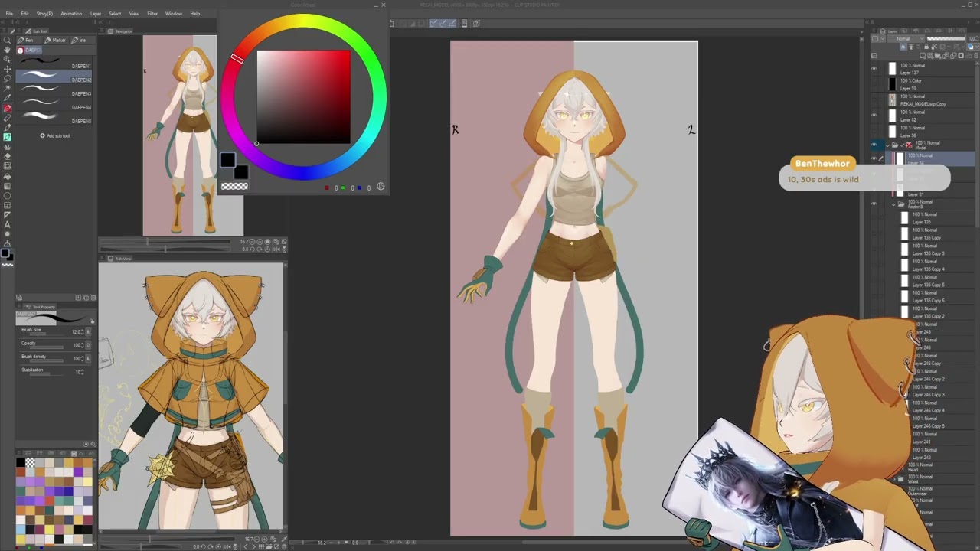
Task: Toggle visibility of selected highlighted layer
Action: pos(874,158)
